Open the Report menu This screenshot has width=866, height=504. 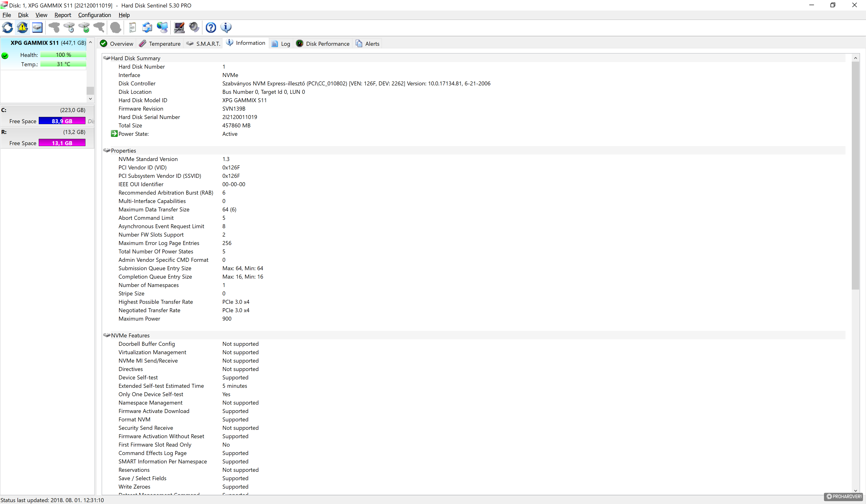click(x=63, y=15)
